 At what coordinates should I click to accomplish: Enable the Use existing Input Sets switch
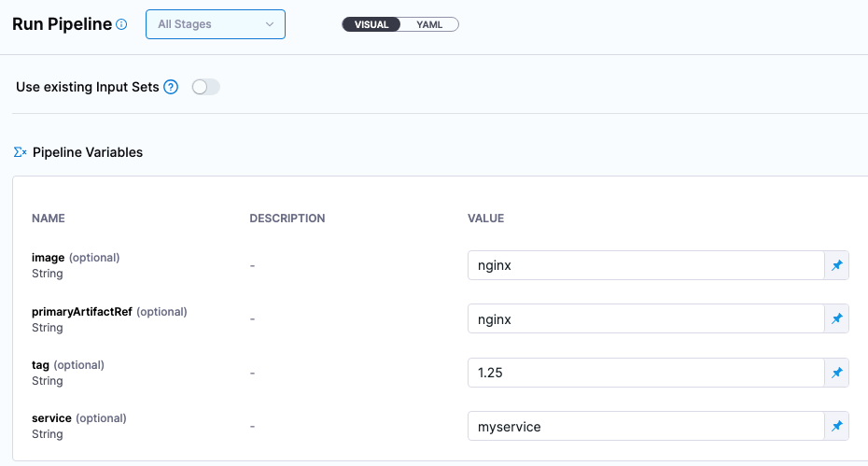coord(205,87)
